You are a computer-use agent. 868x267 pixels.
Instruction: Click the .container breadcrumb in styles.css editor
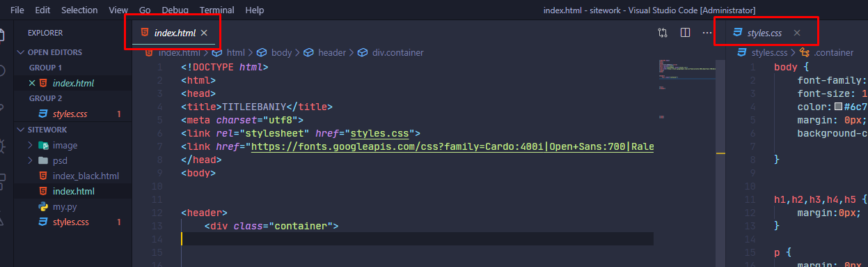(x=834, y=52)
